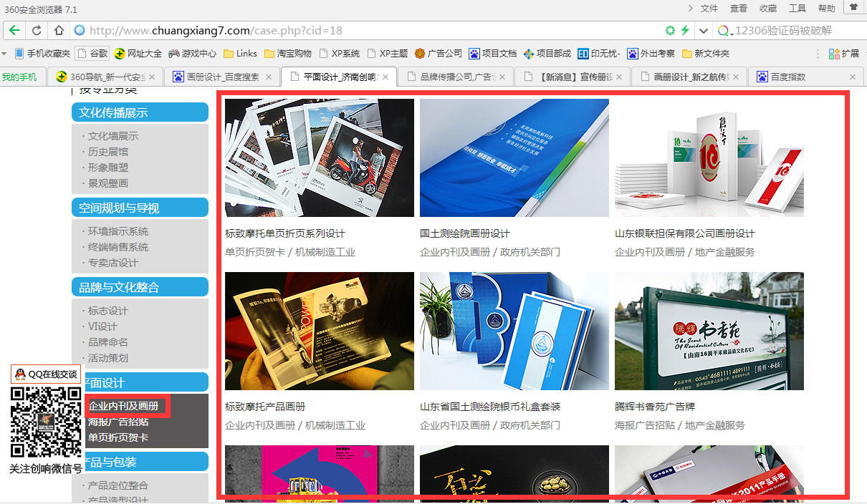Select 空间规划与导视 category header

(x=140, y=208)
